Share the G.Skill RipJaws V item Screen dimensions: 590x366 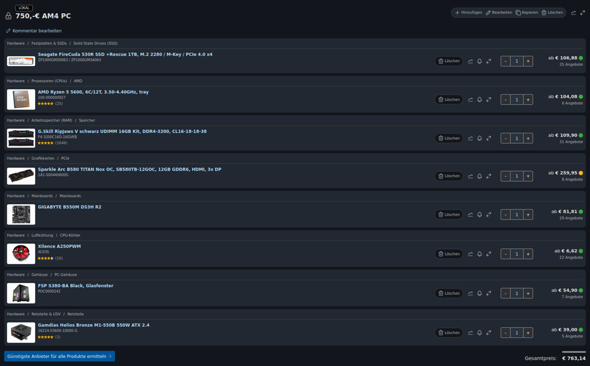[x=470, y=138]
